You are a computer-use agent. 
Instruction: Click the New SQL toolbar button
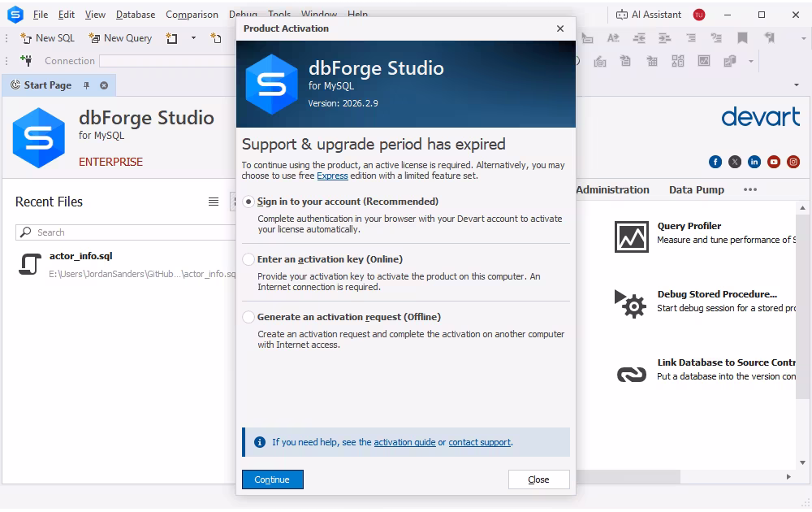pyautogui.click(x=48, y=38)
